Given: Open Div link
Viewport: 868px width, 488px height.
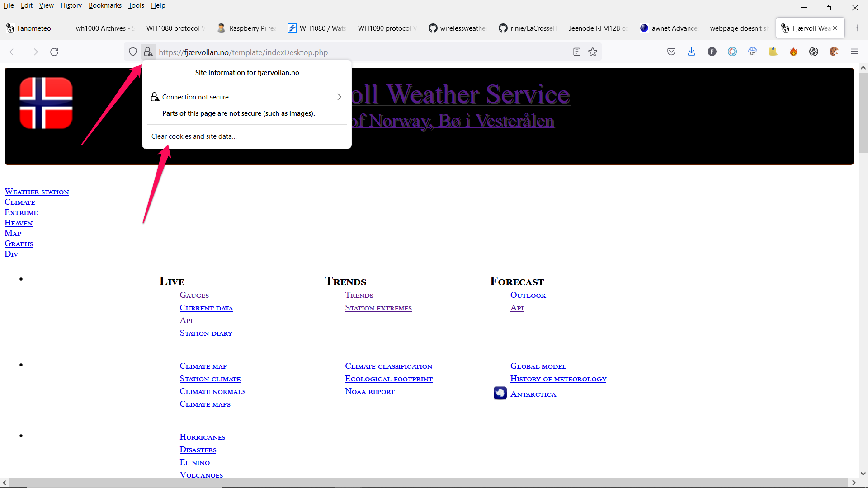Looking at the screenshot, I should click(11, 254).
